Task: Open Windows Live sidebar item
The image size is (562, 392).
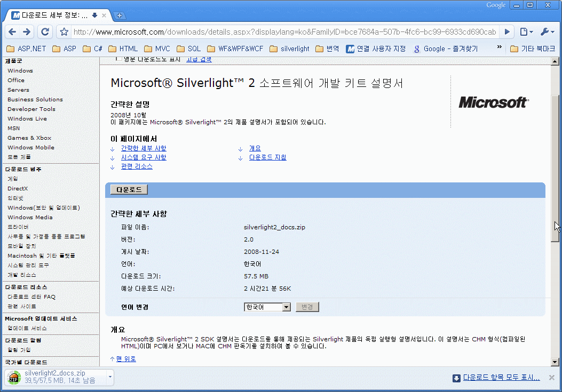Action: tap(27, 118)
